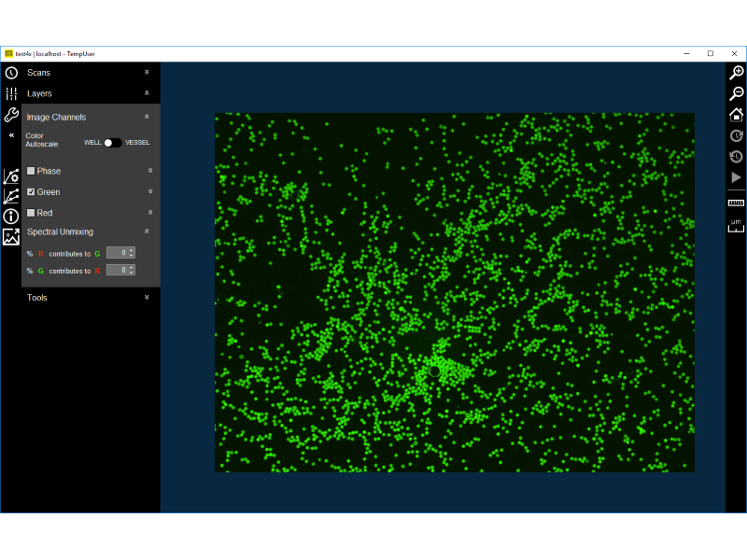
Task: Expand the Tools section chevron
Action: (x=147, y=297)
